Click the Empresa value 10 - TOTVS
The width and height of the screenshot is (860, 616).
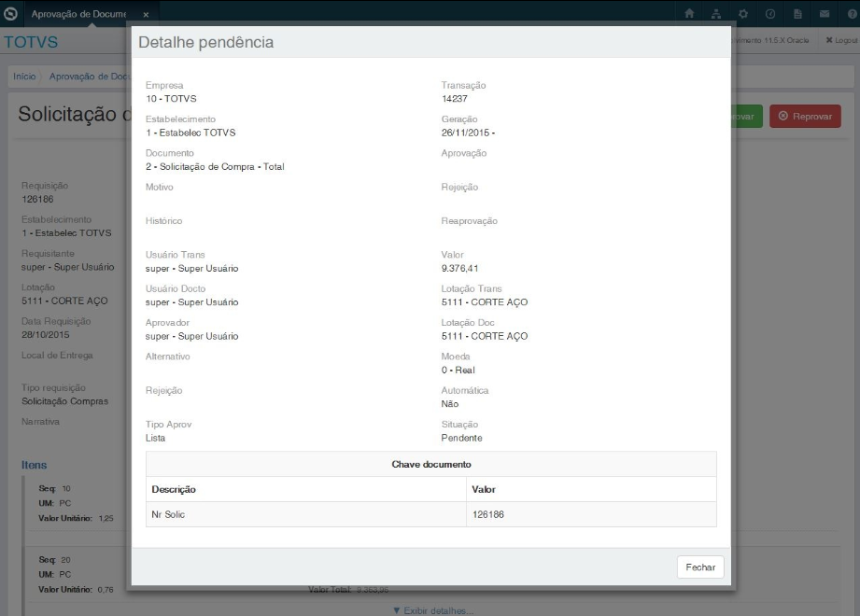coord(171,99)
